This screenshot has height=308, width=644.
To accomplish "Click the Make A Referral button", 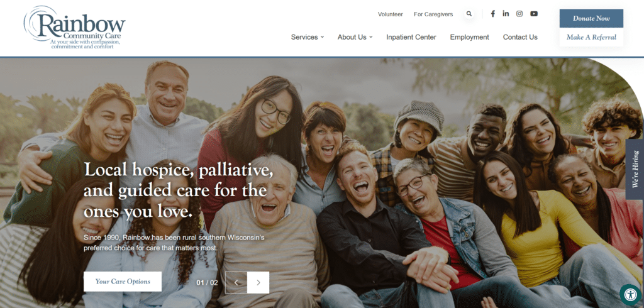I will tap(591, 37).
